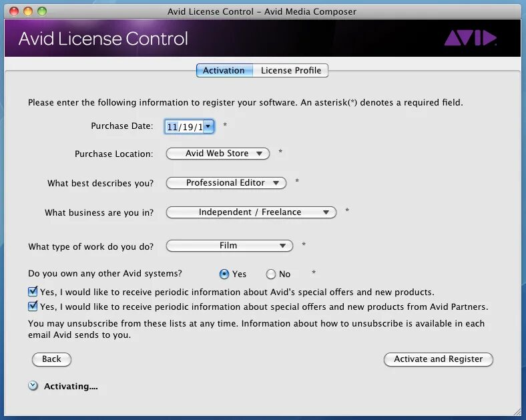Uncheck Avid's special offers checkbox
This screenshot has width=526, height=420.
coord(33,292)
